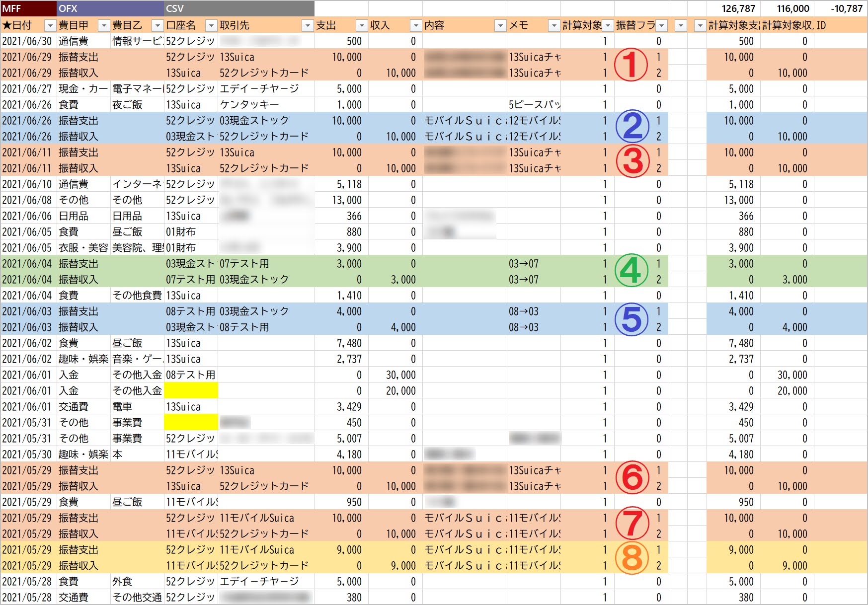Select the dark red MFF header cell
This screenshot has width=868, height=605.
coord(29,8)
